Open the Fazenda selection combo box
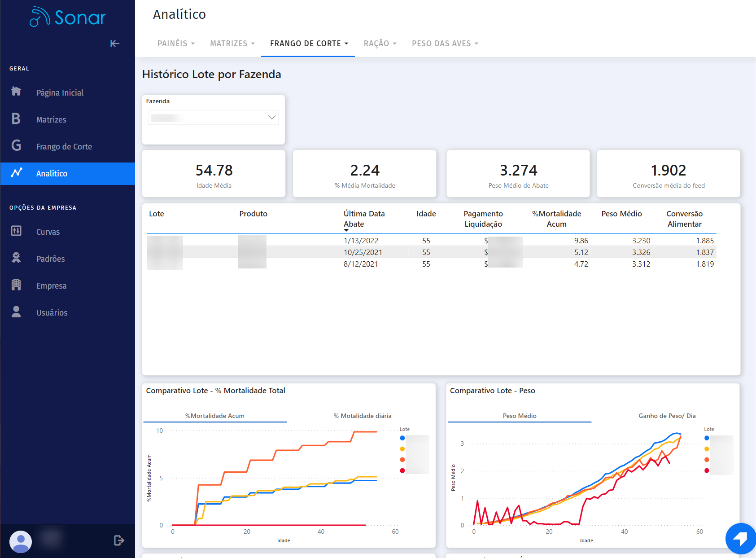 [x=214, y=118]
